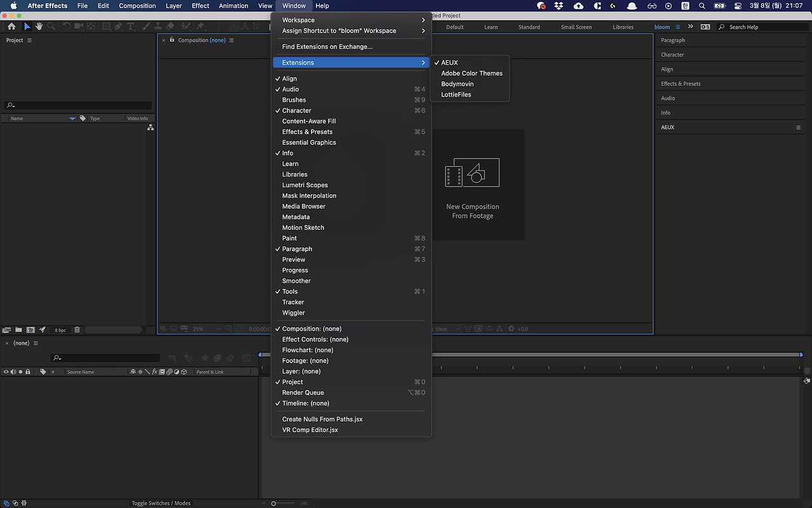Image resolution: width=812 pixels, height=508 pixels.
Task: Toggle the Info panel menu item
Action: (x=351, y=153)
